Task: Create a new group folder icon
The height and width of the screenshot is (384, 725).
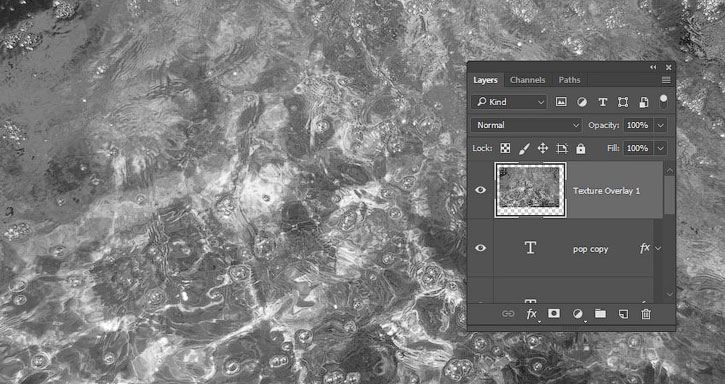Action: [600, 314]
